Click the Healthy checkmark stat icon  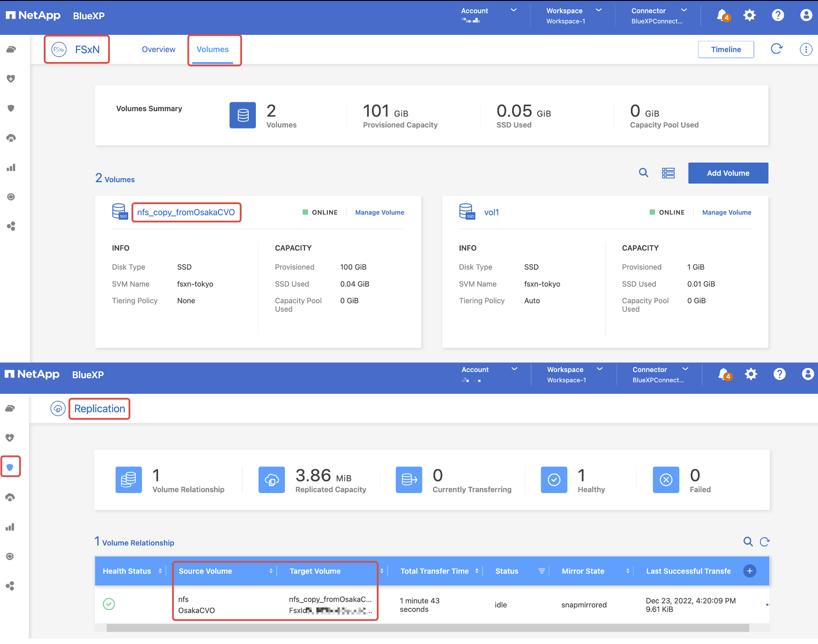554,480
